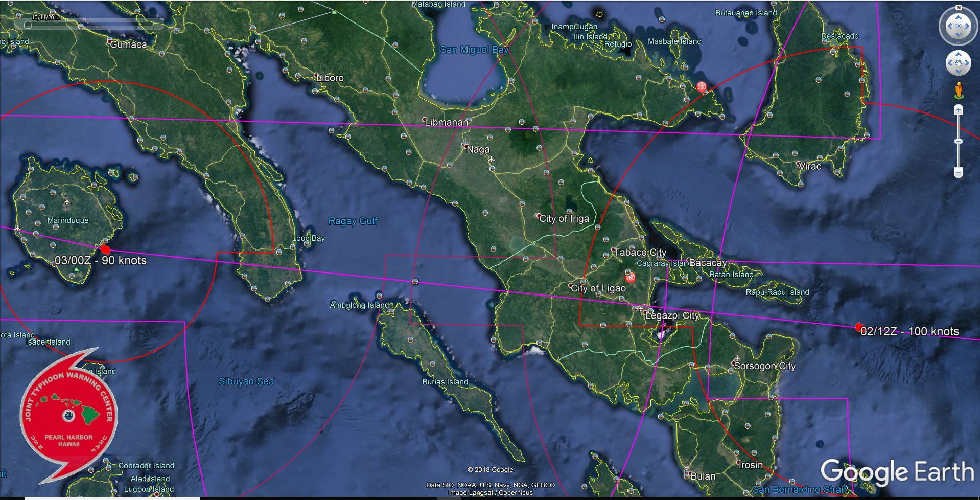Click the San Bernardino Strait label
The width and height of the screenshot is (980, 500).
point(800,490)
